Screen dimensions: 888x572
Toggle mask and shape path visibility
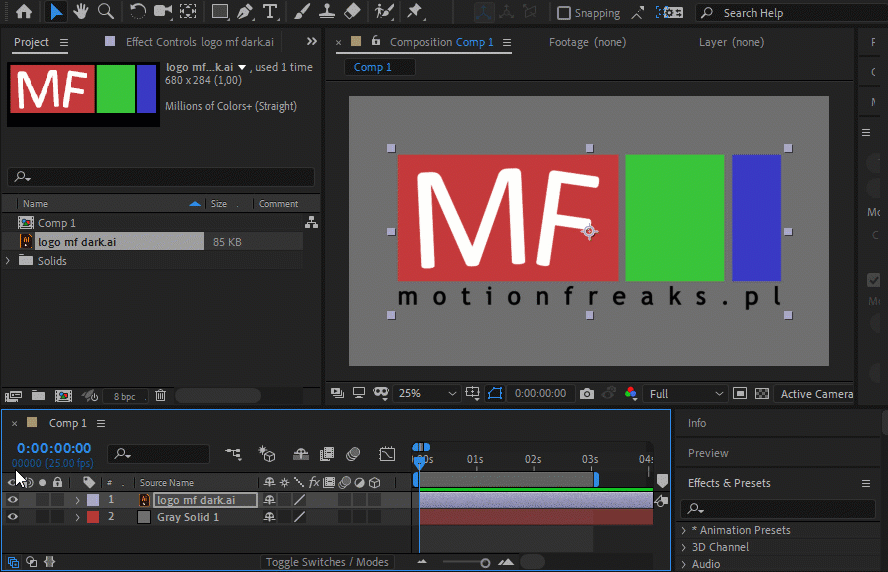[x=495, y=393]
